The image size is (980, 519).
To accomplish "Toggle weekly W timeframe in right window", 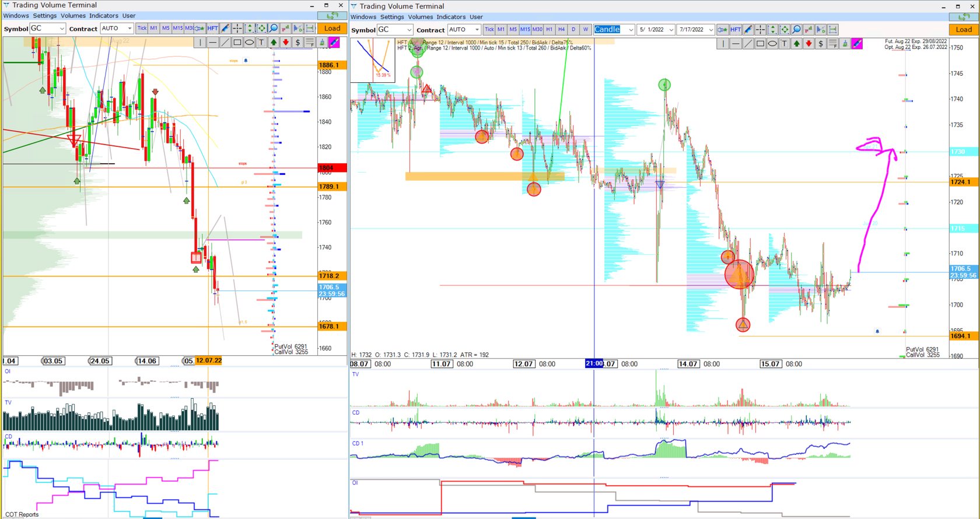I will (x=586, y=29).
